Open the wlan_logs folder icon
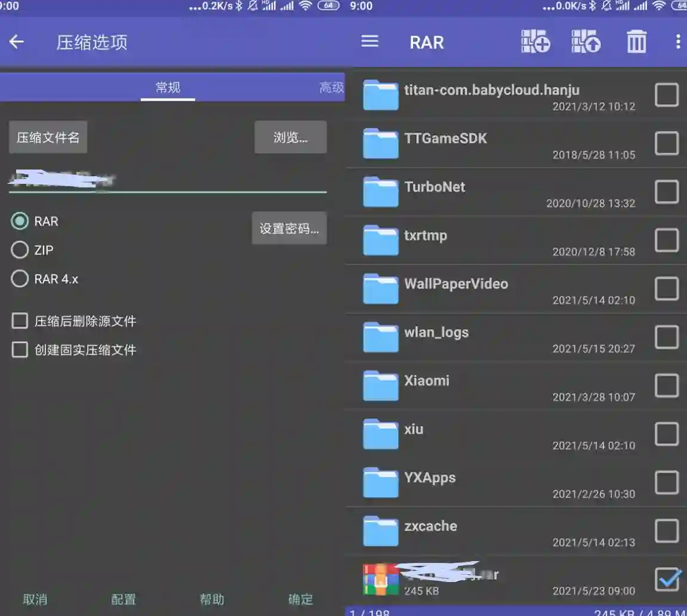This screenshot has height=616, width=687. [x=380, y=337]
